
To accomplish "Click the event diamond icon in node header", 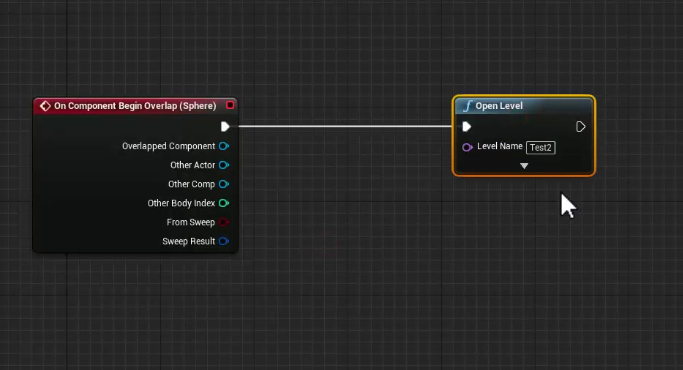I will click(45, 105).
